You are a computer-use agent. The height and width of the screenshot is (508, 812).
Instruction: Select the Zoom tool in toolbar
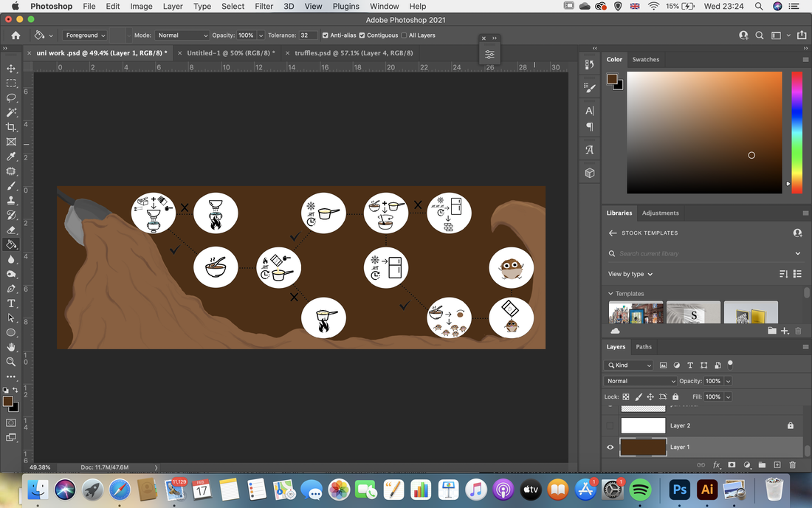11,362
